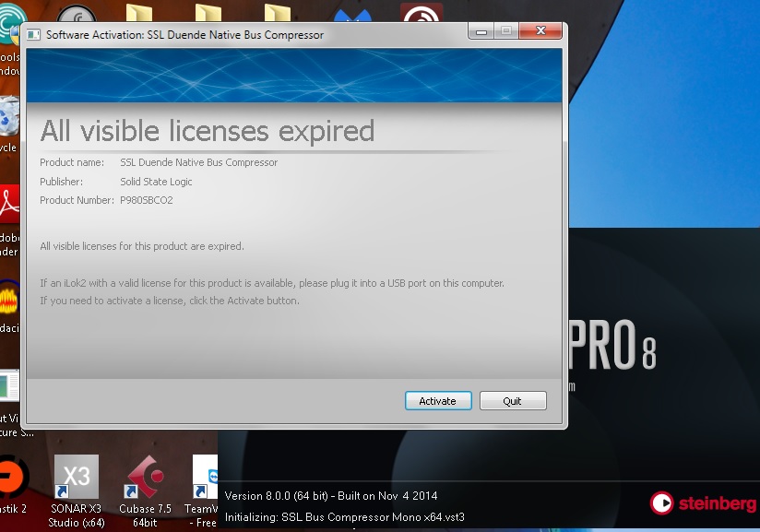Click the activation dialog title bar icon
This screenshot has width=760, height=532.
(x=33, y=34)
